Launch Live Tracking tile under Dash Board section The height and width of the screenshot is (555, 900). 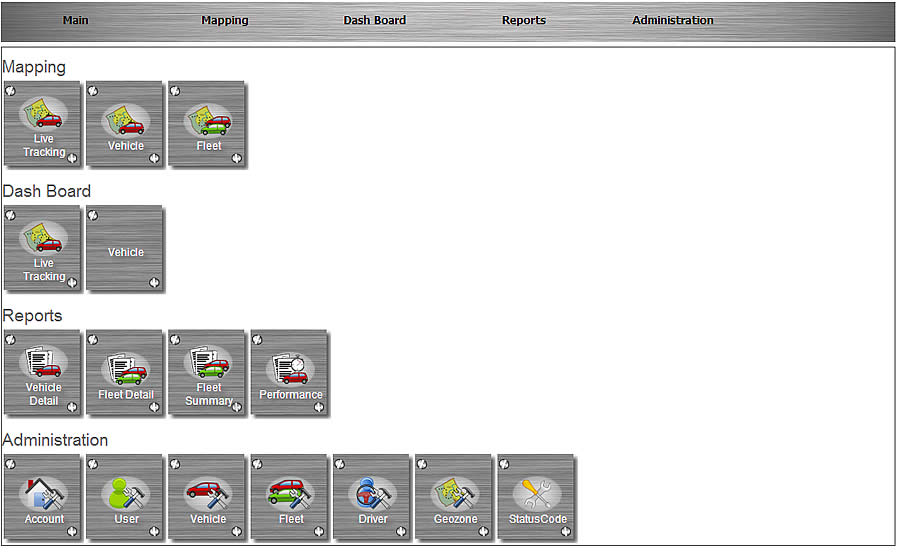(x=43, y=248)
